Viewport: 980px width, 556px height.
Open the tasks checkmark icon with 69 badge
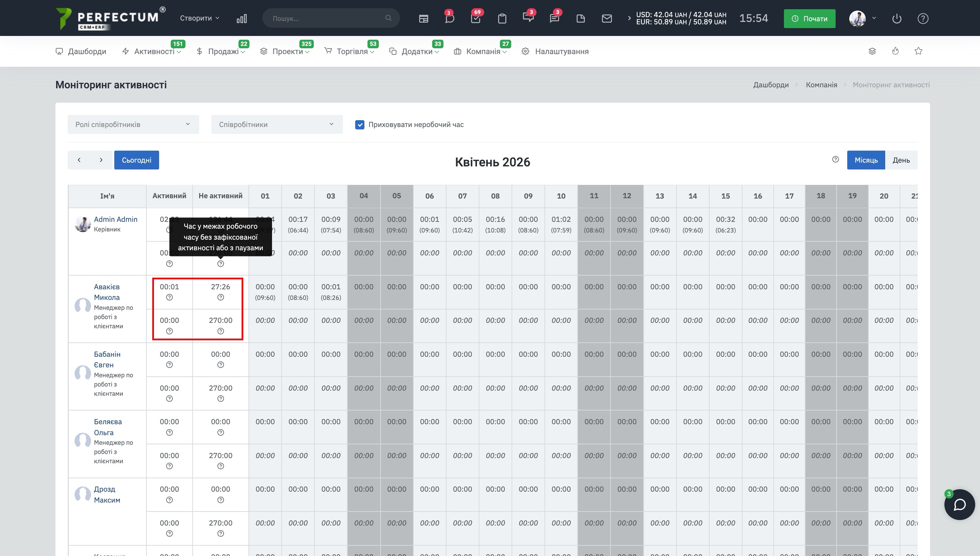click(x=476, y=18)
